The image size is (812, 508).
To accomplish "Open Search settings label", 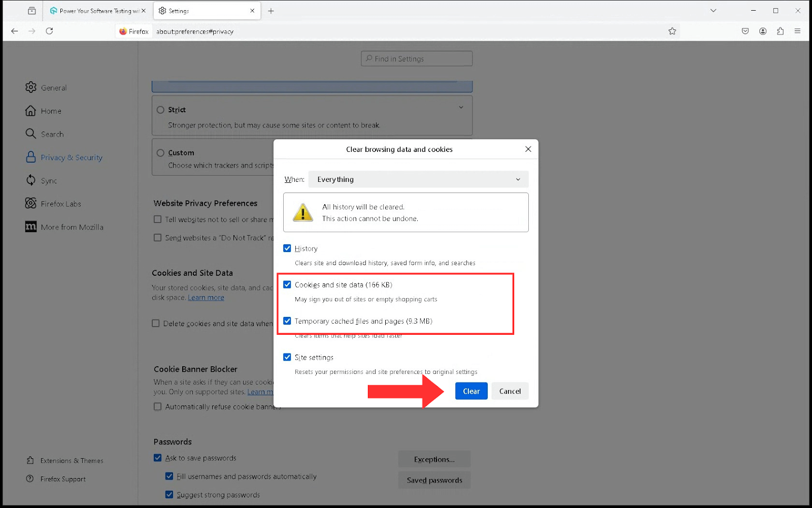I will (52, 134).
